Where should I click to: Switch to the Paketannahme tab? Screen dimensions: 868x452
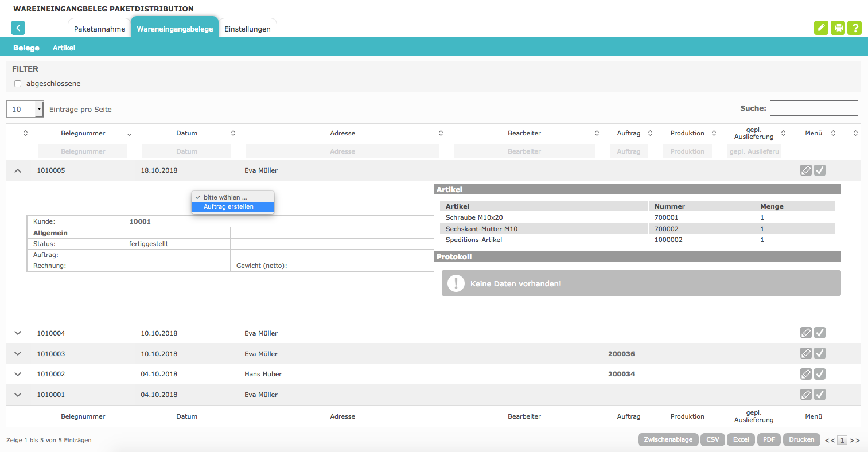tap(99, 29)
